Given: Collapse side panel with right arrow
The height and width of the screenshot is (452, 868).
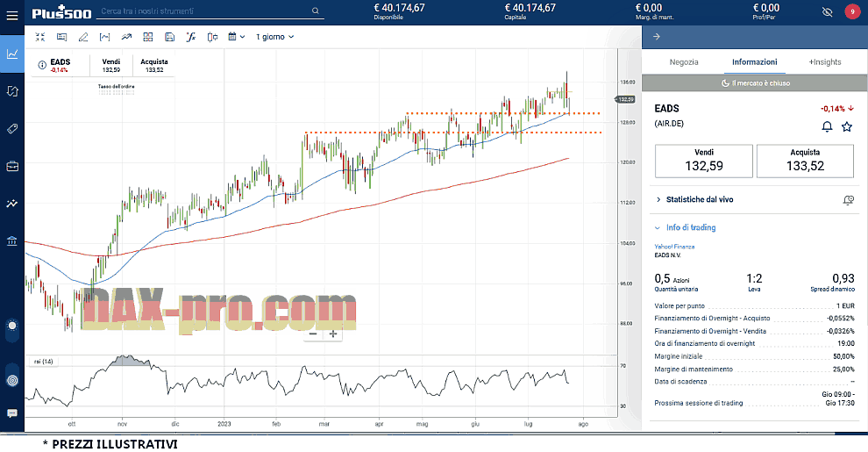Looking at the screenshot, I should click(657, 37).
